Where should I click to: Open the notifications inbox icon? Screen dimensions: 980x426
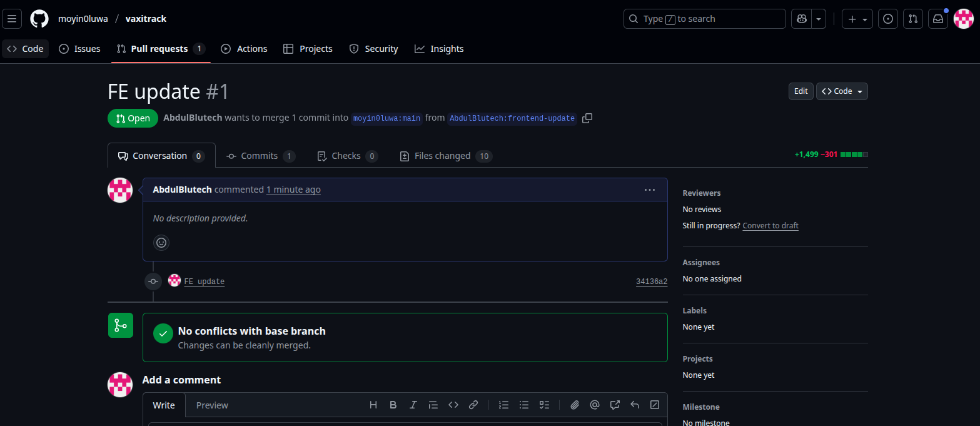[937, 19]
